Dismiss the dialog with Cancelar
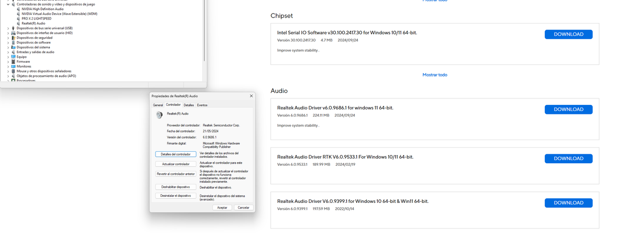The image size is (644, 235). click(244, 207)
